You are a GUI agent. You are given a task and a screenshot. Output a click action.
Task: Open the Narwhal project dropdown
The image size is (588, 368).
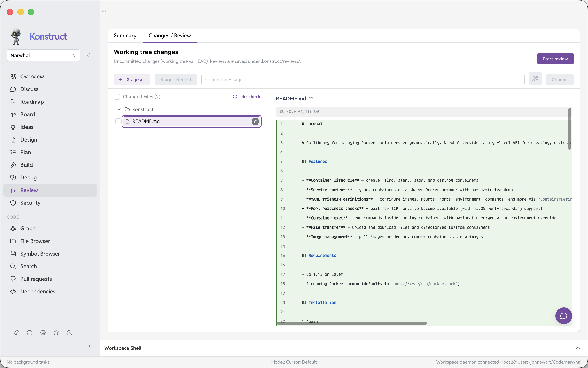coord(43,56)
